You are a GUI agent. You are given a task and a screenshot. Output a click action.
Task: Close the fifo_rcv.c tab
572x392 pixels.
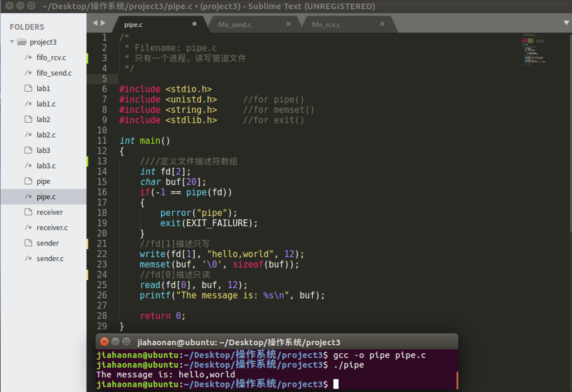coord(382,24)
